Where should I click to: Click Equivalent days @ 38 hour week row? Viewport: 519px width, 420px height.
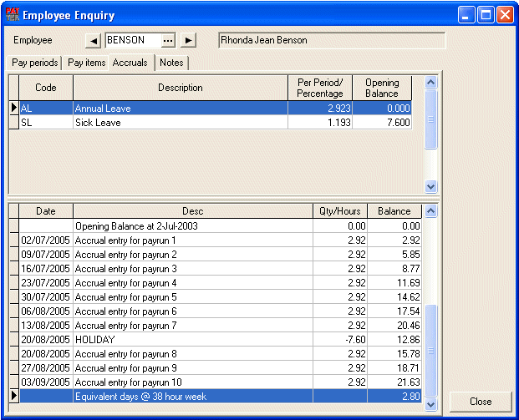tap(216, 396)
